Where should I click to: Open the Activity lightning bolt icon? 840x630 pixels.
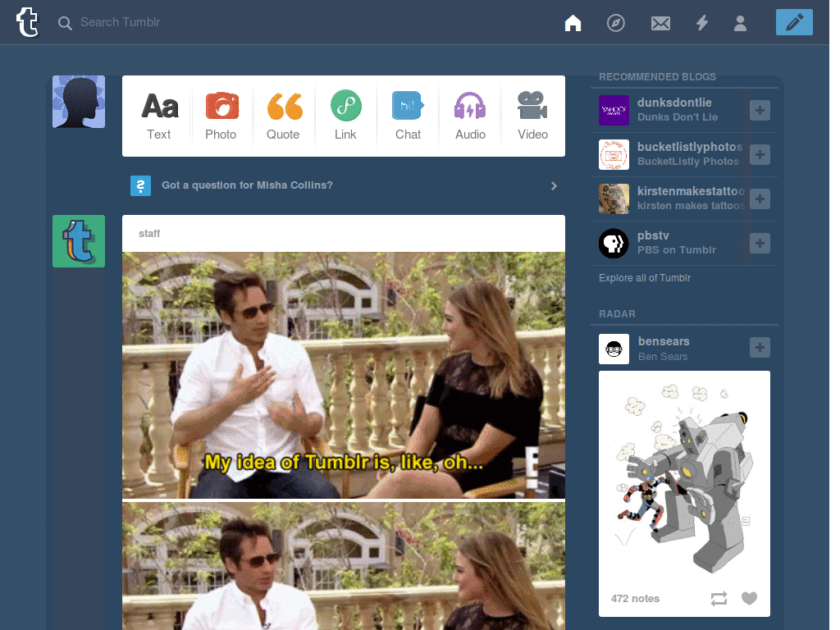pos(702,23)
